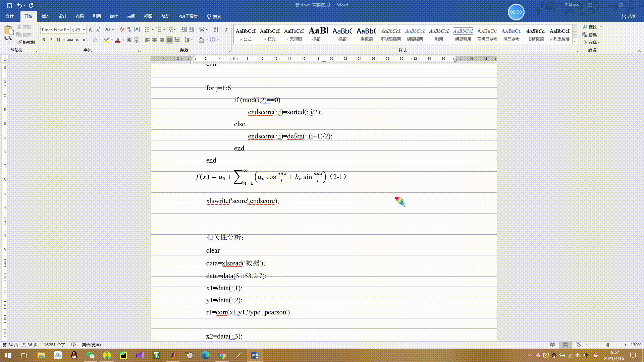Apply strikethrough formatting
Viewport: 644px width, 362px height.
[70, 40]
